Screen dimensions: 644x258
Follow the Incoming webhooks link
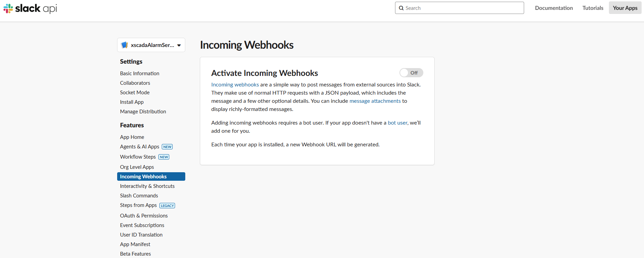tap(235, 85)
